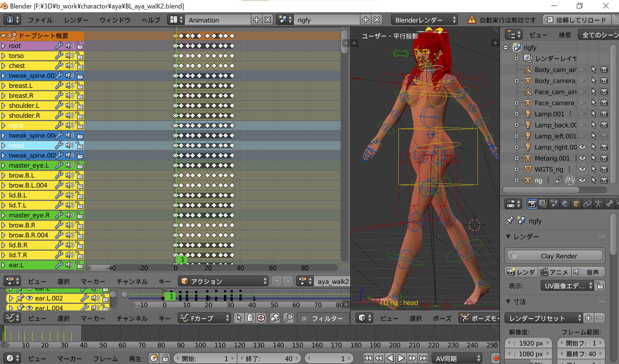619x364 pixels.
Task: Toggle renderability camera icon for WGTS_rig
Action: point(604,169)
